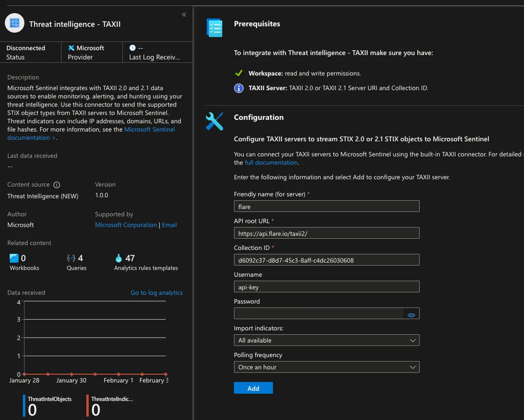This screenshot has width=524, height=420.
Task: Click the Collection ID field
Action: [327, 260]
